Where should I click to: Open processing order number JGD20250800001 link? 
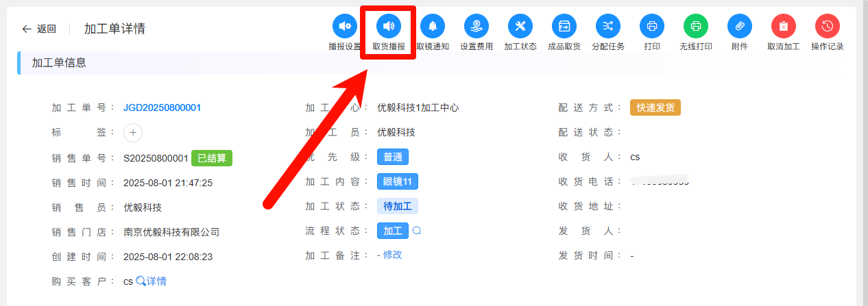162,107
